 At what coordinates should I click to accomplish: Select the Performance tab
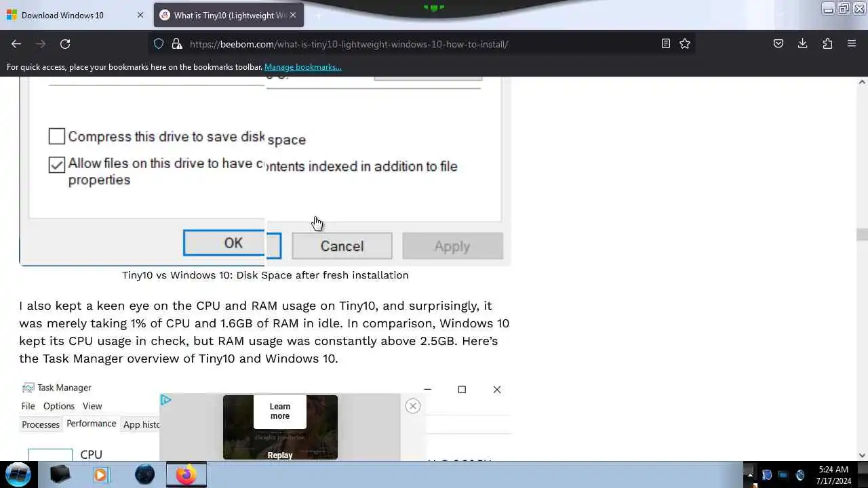point(91,424)
